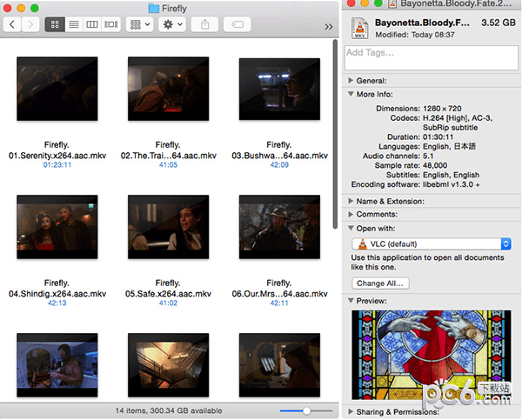522x420 pixels.
Task: Open the Action gear menu
Action: pyautogui.click(x=172, y=24)
